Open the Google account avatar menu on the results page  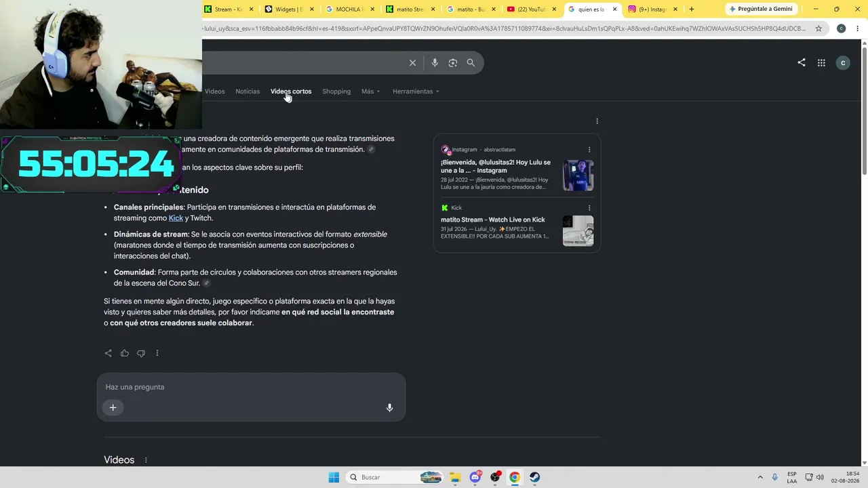click(x=843, y=62)
